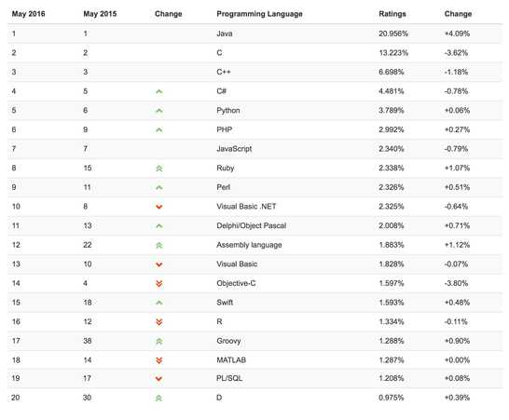Image resolution: width=509 pixels, height=420 pixels.
Task: Click the up arrow beside Python
Action: tap(159, 111)
